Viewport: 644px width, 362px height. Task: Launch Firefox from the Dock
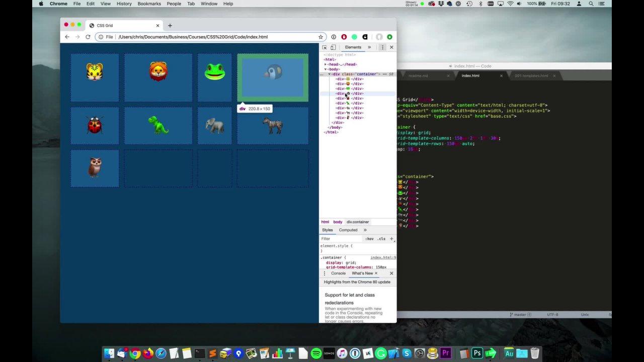pos(148,353)
